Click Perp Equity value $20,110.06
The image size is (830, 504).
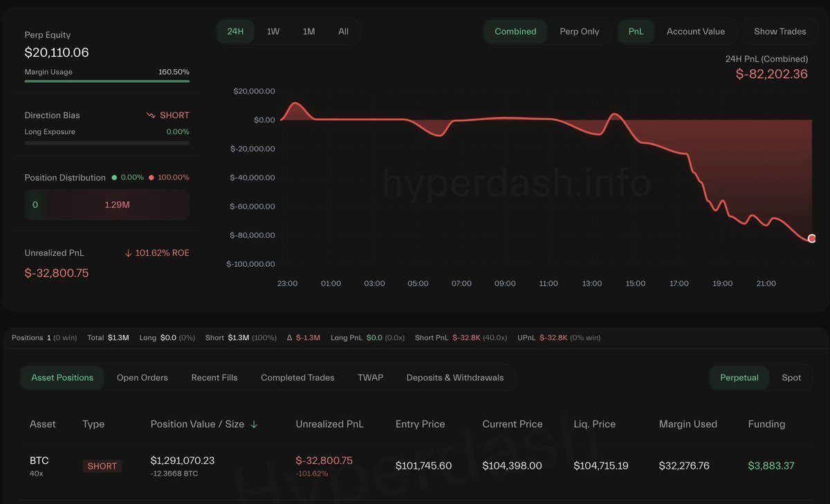(57, 53)
